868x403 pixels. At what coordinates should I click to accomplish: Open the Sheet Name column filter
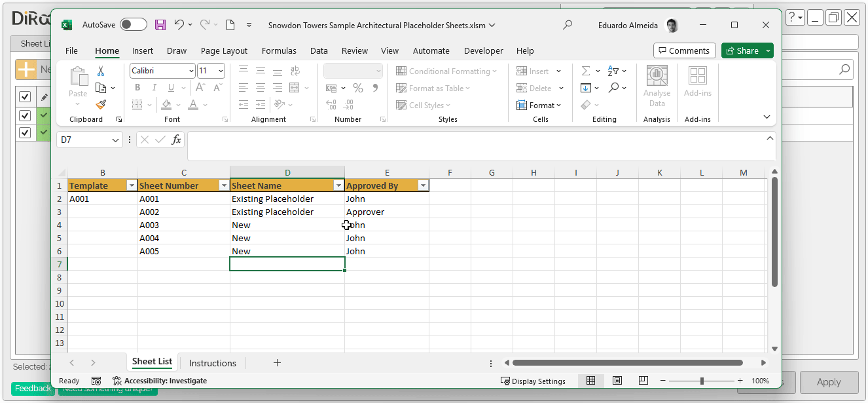pos(338,185)
